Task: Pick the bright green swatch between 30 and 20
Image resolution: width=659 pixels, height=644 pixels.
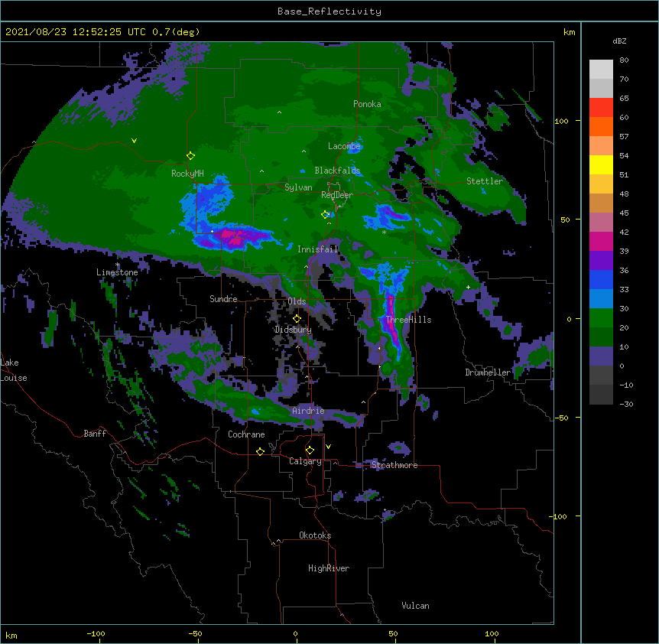Action: (601, 318)
